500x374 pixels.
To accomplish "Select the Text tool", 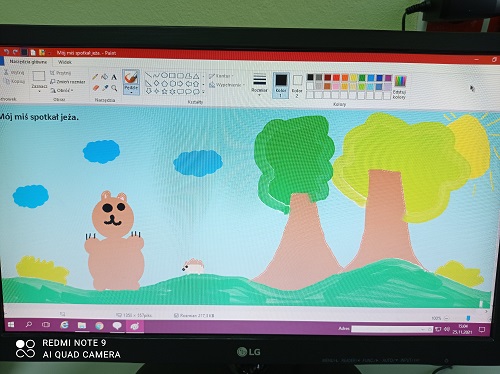I will (x=114, y=77).
